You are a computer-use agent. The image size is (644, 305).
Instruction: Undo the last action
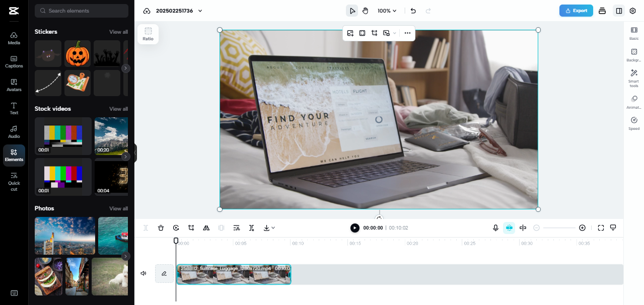(413, 11)
